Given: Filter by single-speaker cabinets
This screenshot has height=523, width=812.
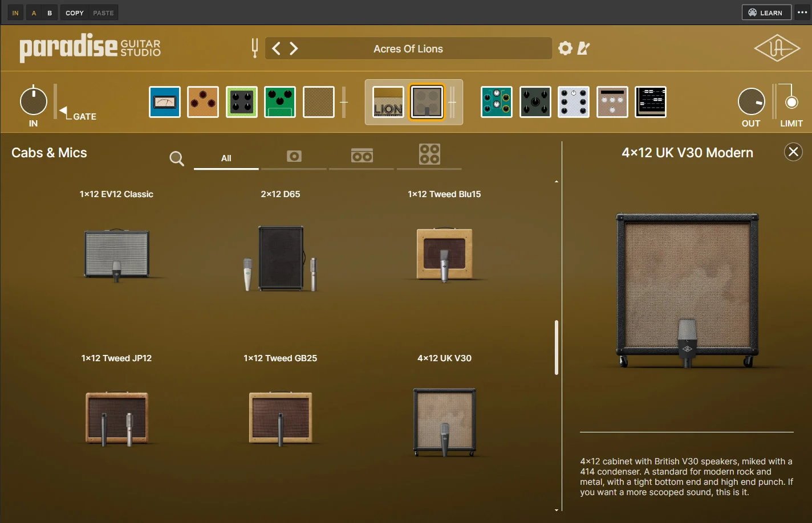Looking at the screenshot, I should tap(294, 156).
